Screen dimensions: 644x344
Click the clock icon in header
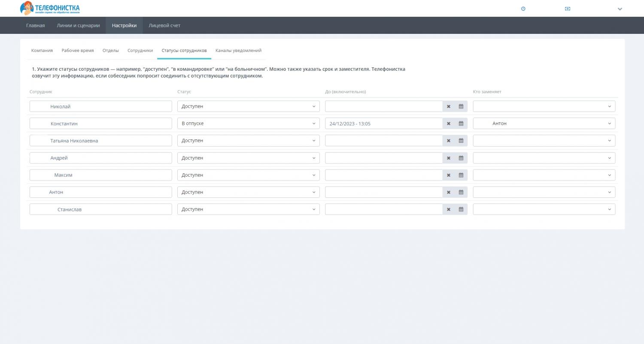coord(523,9)
